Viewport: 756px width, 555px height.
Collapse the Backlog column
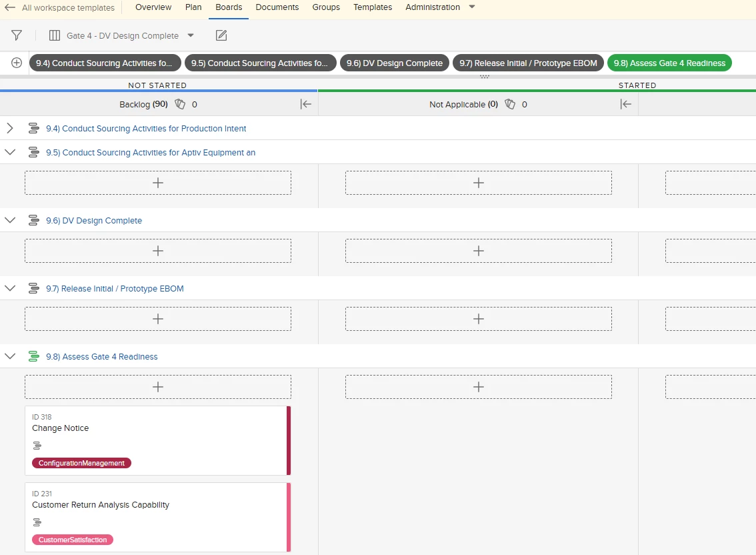[x=306, y=104]
